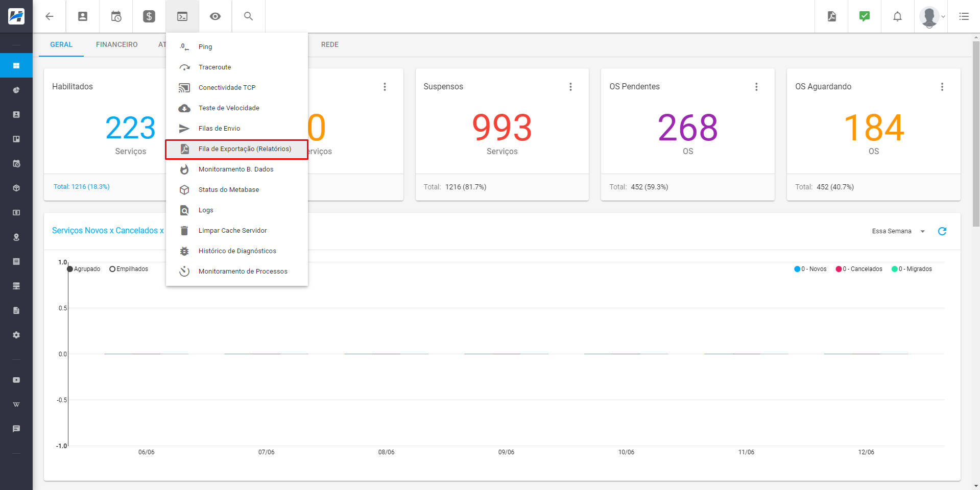Open Status do Metabase
Image resolution: width=980 pixels, height=490 pixels.
[x=237, y=190]
